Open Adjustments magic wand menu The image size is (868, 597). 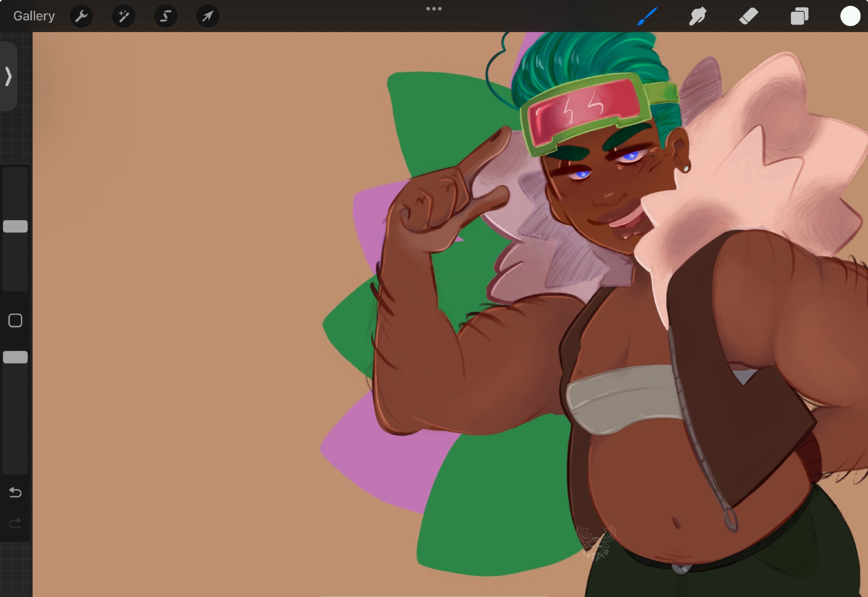point(123,16)
